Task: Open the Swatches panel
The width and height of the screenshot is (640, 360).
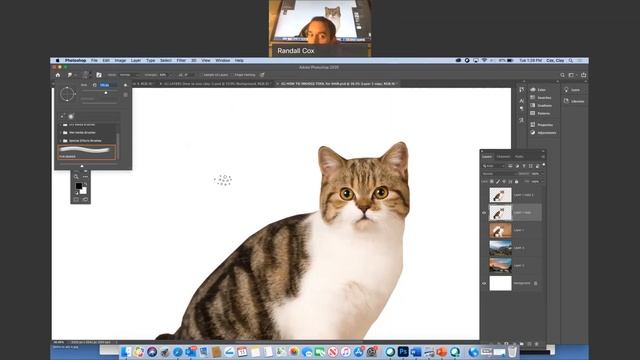Action: pos(541,98)
